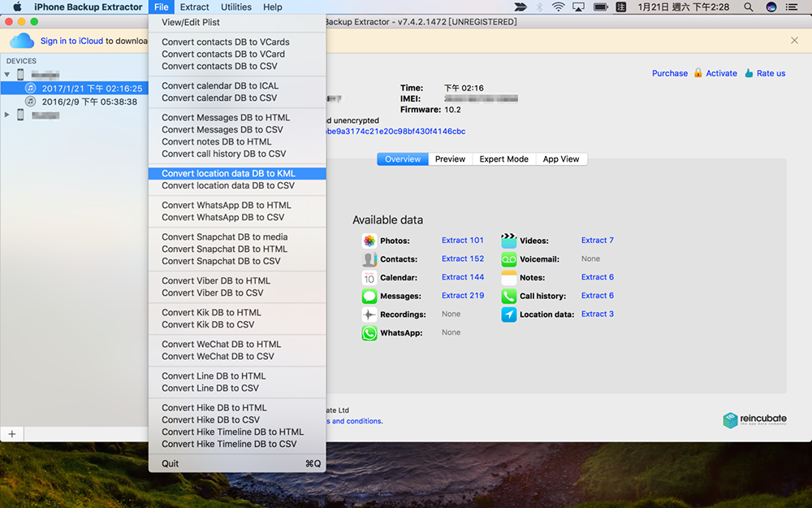The height and width of the screenshot is (508, 812).
Task: Collapse the first device in sidebar
Action: [7, 75]
